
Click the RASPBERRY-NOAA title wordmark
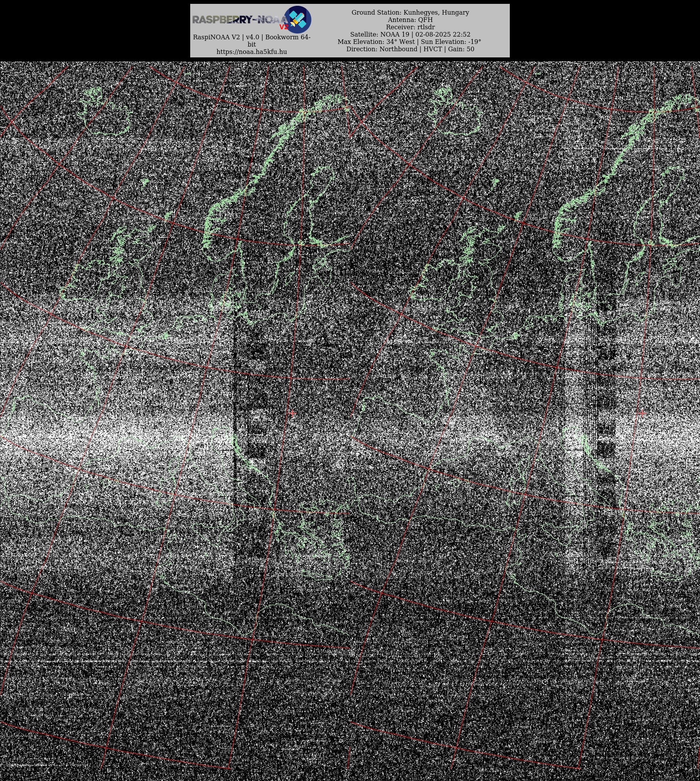tap(240, 20)
